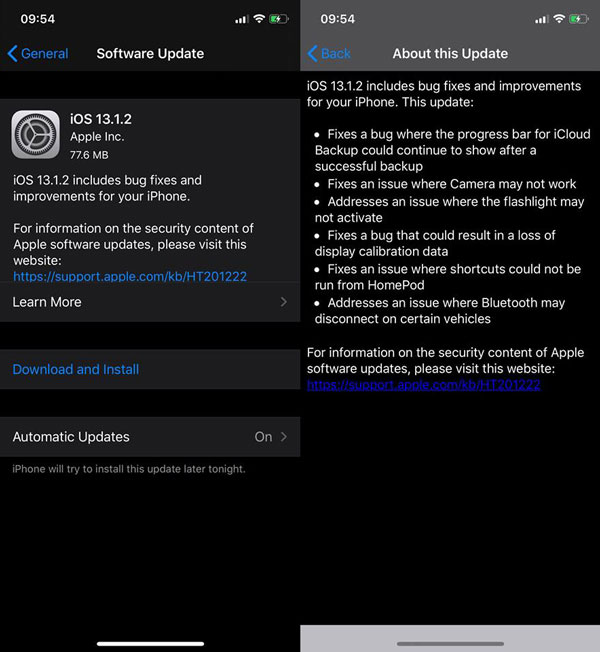Open Automatic Updates On setting
This screenshot has width=600, height=652.
point(150,437)
